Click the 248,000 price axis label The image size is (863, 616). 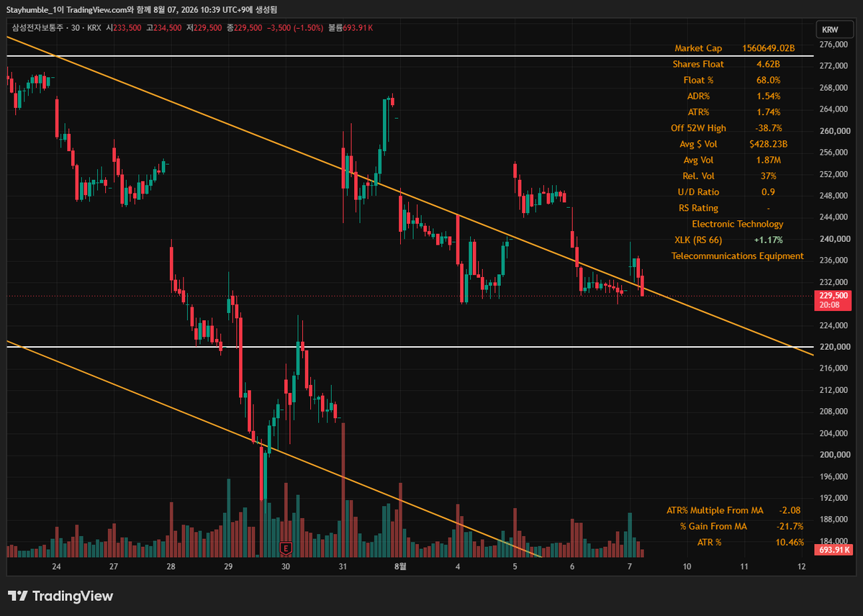[833, 196]
